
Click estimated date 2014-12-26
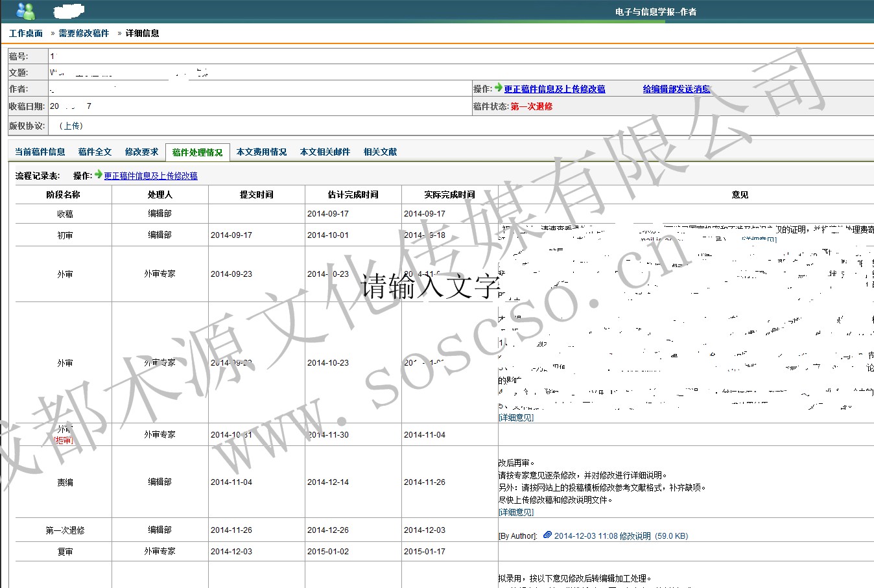point(328,530)
